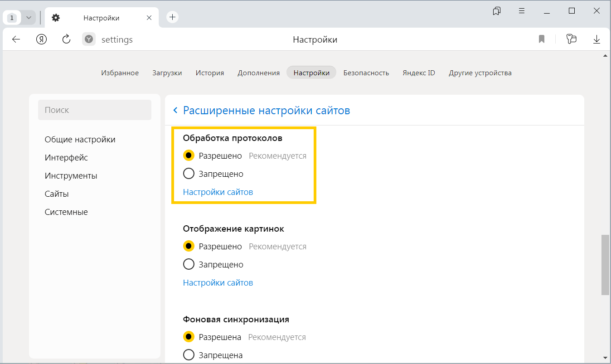The width and height of the screenshot is (611, 364).
Task: Open new tab with plus icon
Action: pos(172,17)
